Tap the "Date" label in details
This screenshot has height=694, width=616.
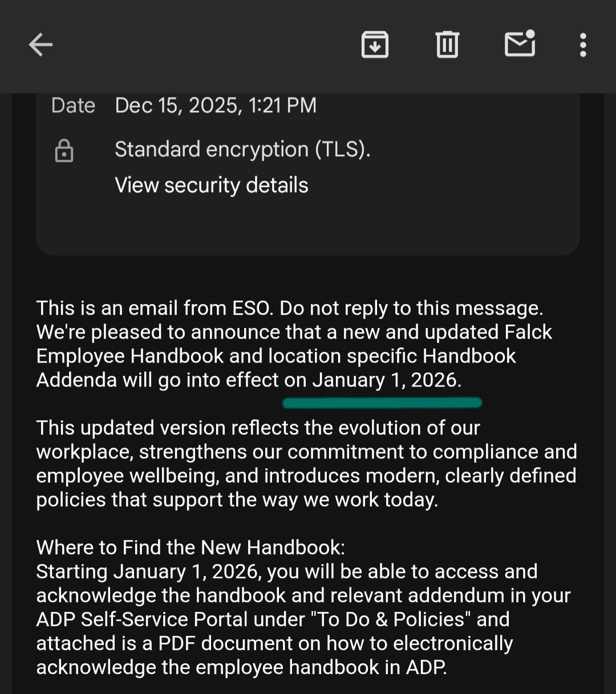tap(73, 105)
